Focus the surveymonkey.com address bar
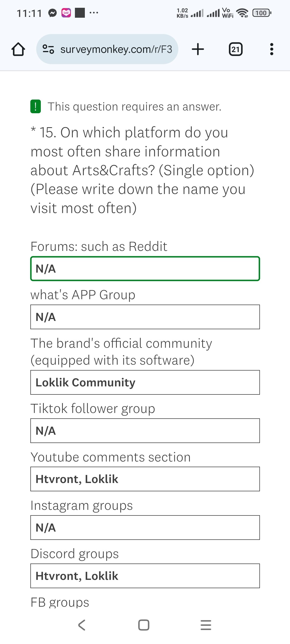This screenshot has width=290, height=644. (x=107, y=49)
